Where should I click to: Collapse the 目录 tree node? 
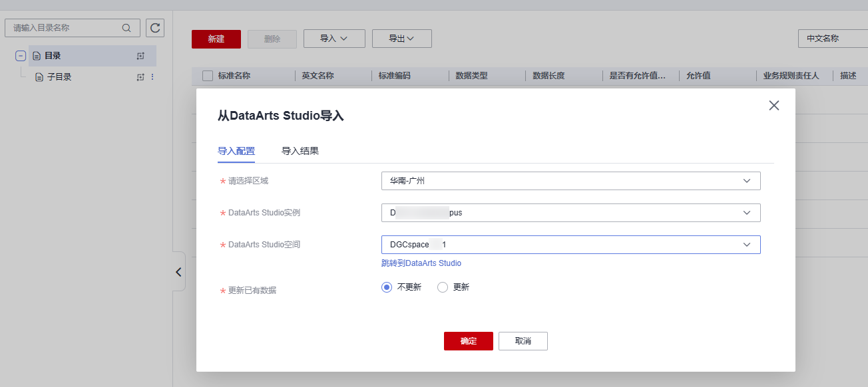coord(21,56)
